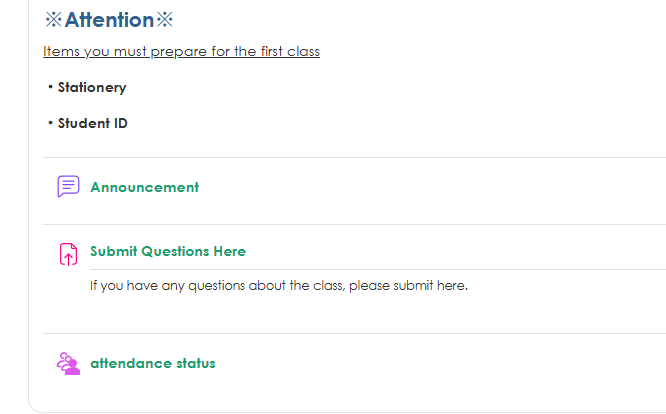
Task: Click the bullet dot beside Student ID
Action: click(50, 124)
